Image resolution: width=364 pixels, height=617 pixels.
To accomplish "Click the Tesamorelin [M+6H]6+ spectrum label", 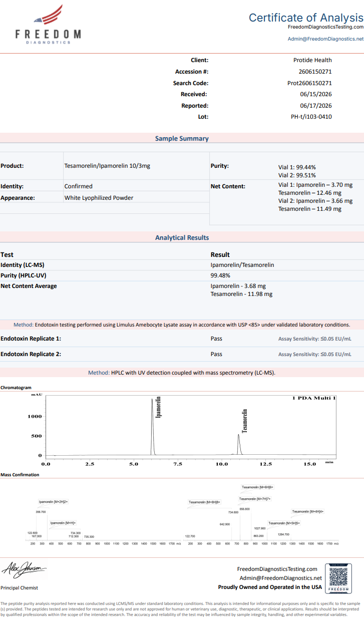I will (257, 487).
